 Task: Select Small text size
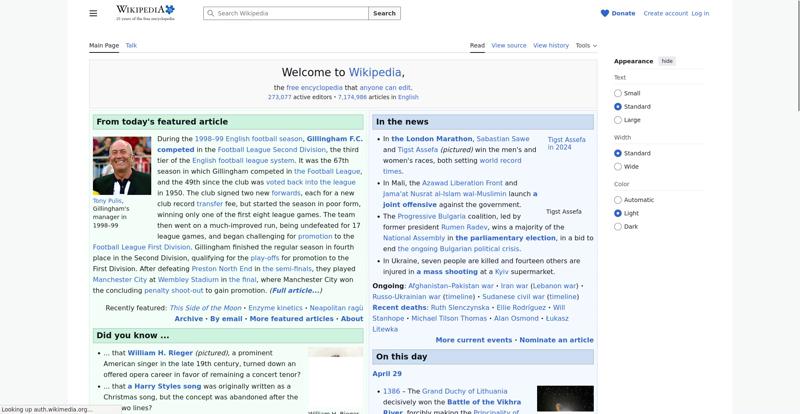pos(618,93)
